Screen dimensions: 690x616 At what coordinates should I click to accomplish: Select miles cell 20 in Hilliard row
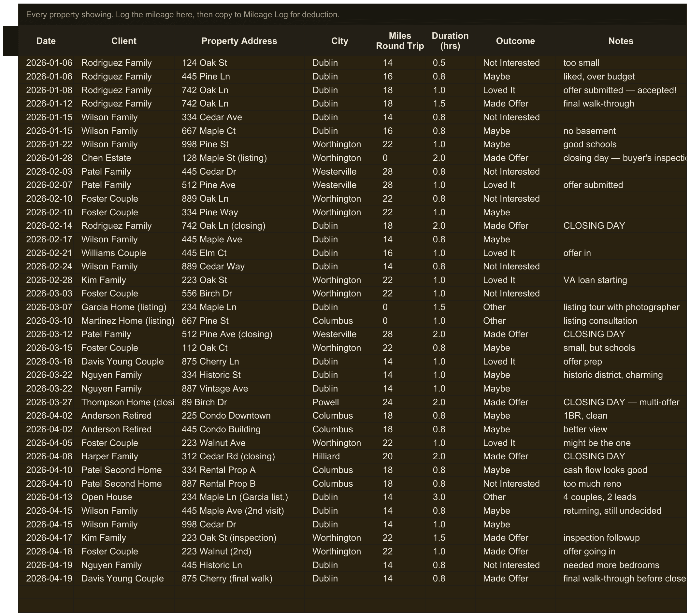point(400,457)
